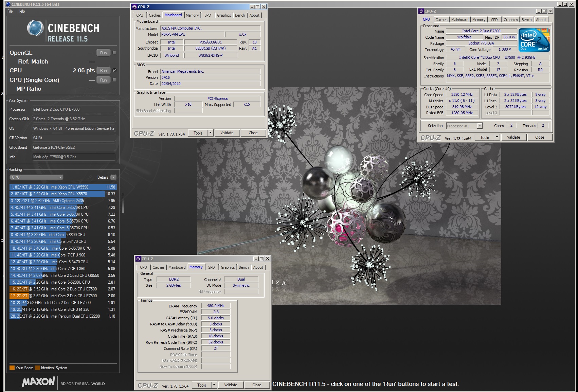Screen dimensions: 578x392
Task: Click the Core Speed value 3520.12 MHz
Action: coord(462,94)
